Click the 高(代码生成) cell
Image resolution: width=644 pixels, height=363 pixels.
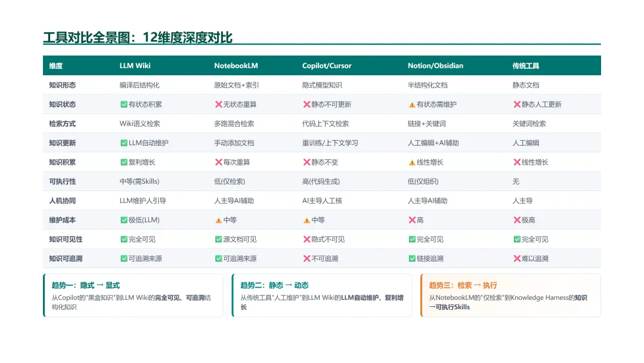pos(321,181)
